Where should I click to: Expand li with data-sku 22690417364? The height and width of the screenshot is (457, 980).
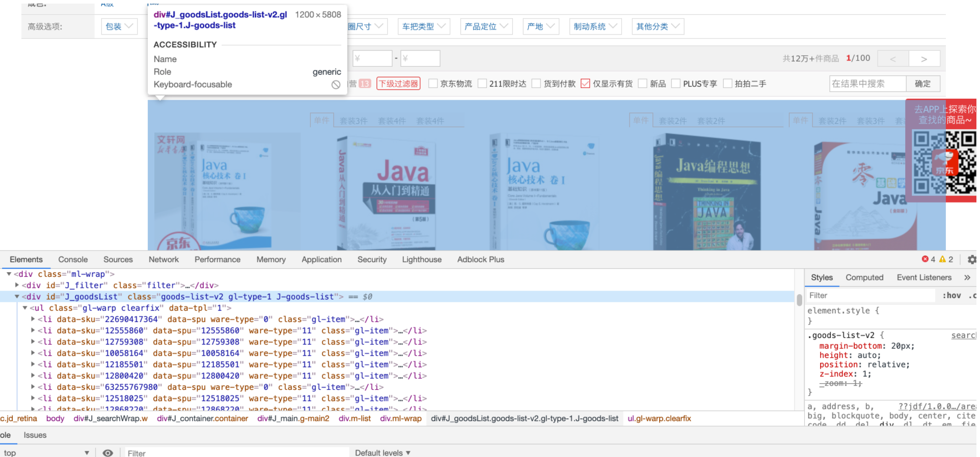click(33, 319)
